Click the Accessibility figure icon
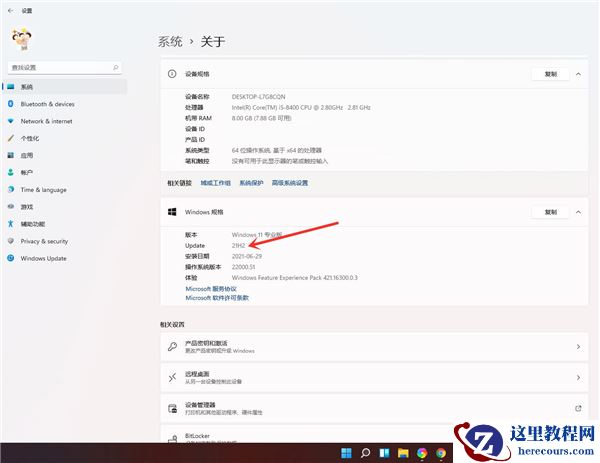Screen dimensions: 600x463 (x=11, y=224)
